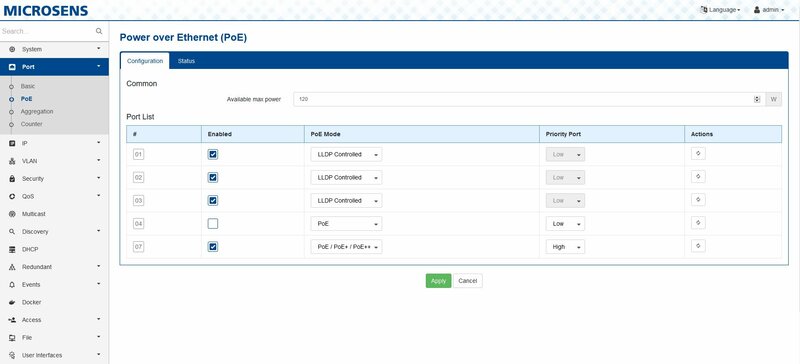Screen dimensions: 800x364
Task: Toggle the Enabled checkbox for port 03
Action: tap(213, 201)
